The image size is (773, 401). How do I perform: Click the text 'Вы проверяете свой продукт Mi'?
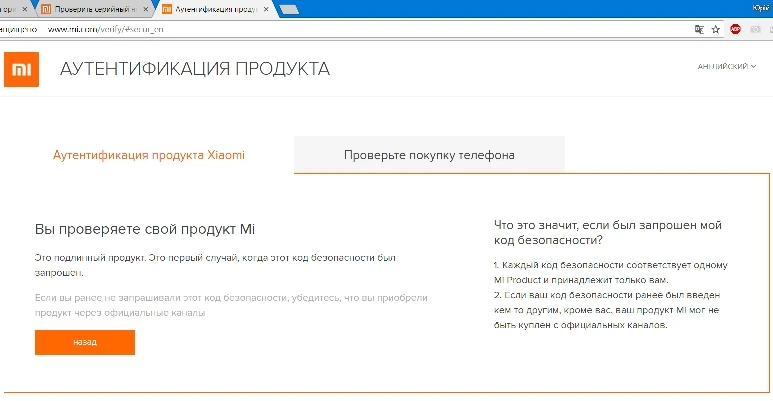[x=145, y=229]
